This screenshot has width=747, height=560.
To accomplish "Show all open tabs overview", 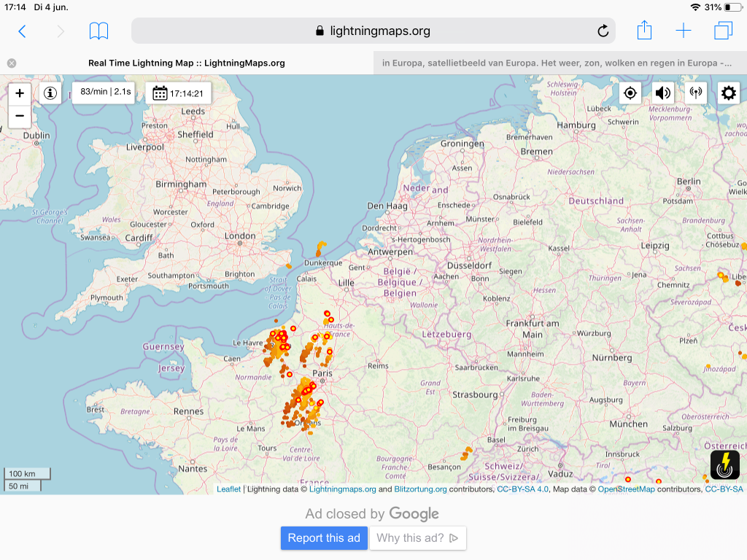I will click(x=723, y=31).
